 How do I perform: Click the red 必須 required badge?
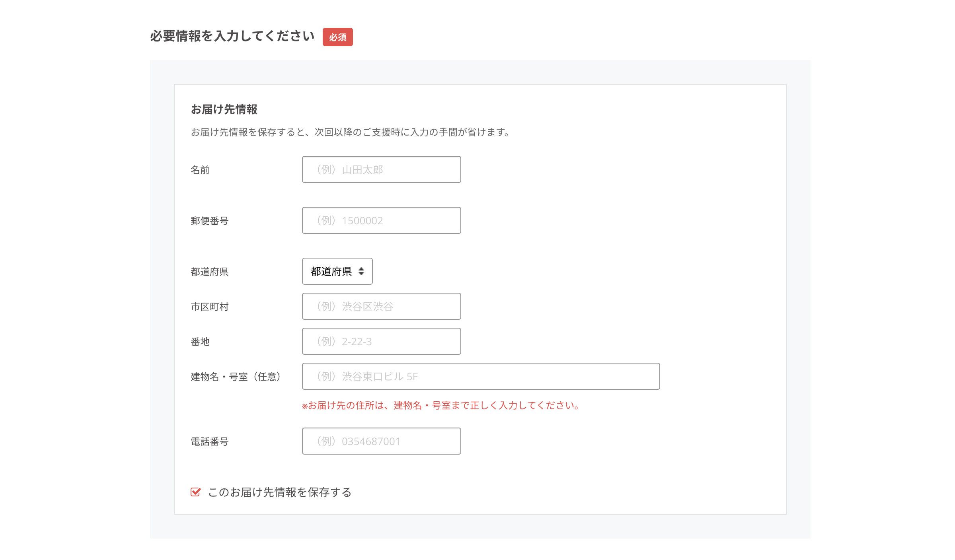(x=337, y=37)
